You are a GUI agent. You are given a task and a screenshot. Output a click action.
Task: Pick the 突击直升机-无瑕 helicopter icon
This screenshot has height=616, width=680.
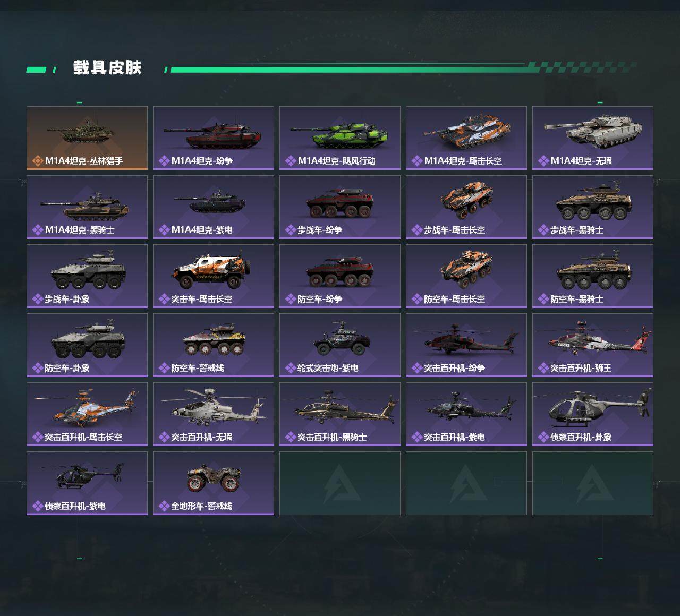coord(214,407)
